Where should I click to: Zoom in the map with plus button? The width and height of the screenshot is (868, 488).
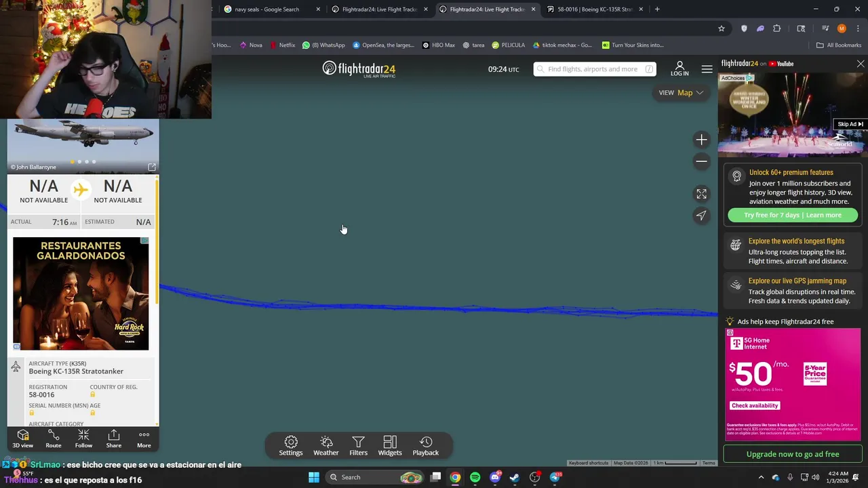click(x=701, y=140)
